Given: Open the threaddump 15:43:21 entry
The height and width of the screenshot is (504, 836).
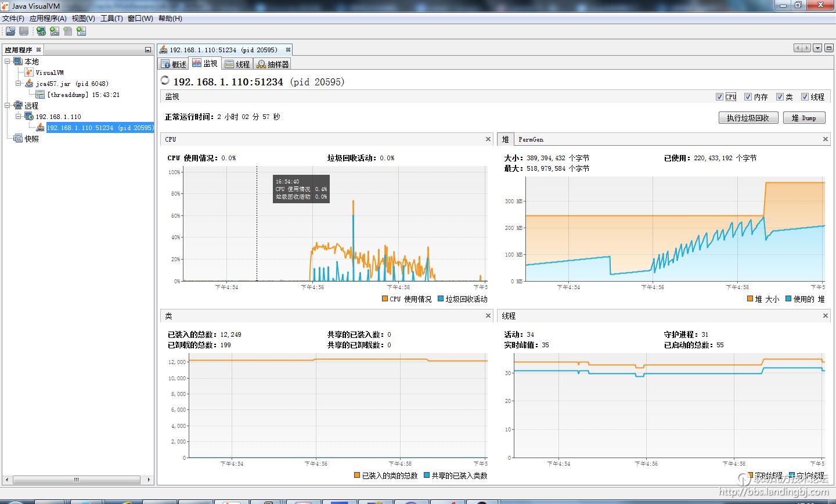Looking at the screenshot, I should (x=83, y=95).
